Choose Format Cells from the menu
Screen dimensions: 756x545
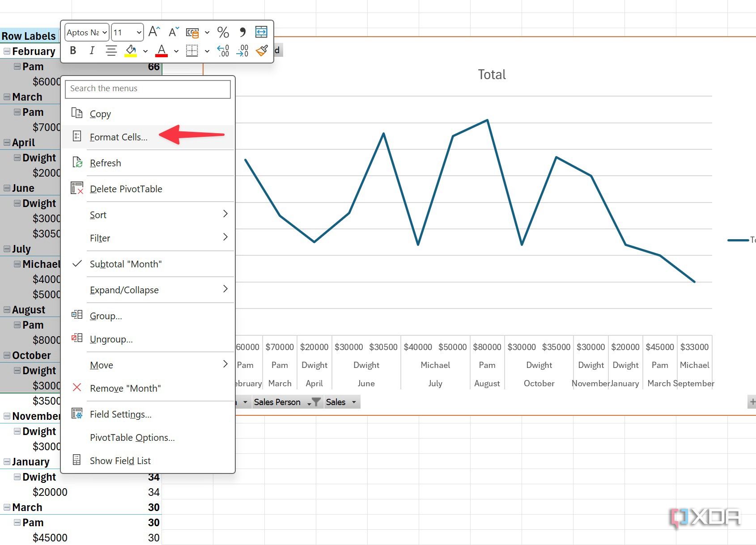(118, 137)
